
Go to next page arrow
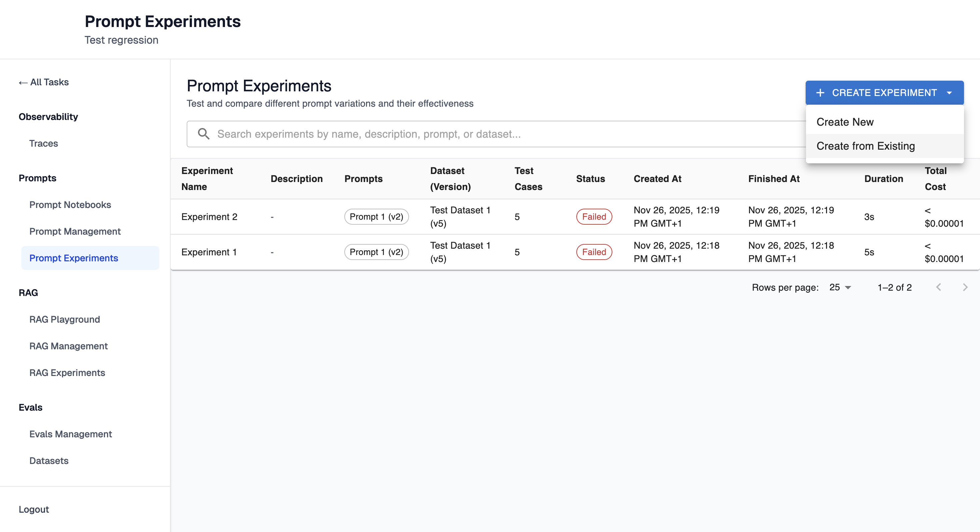(x=965, y=287)
